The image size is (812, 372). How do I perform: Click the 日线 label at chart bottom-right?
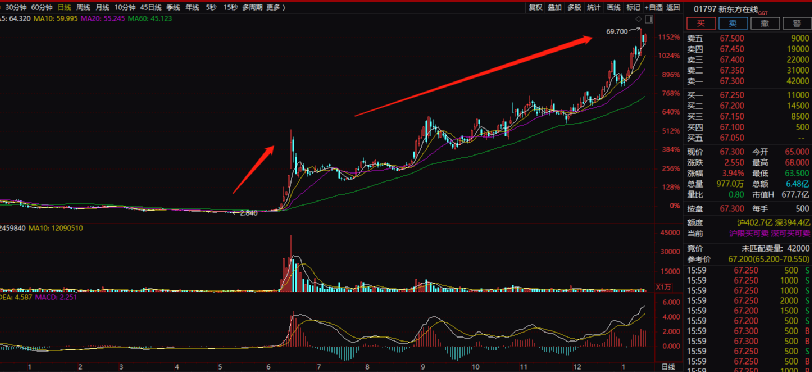[x=668, y=367]
